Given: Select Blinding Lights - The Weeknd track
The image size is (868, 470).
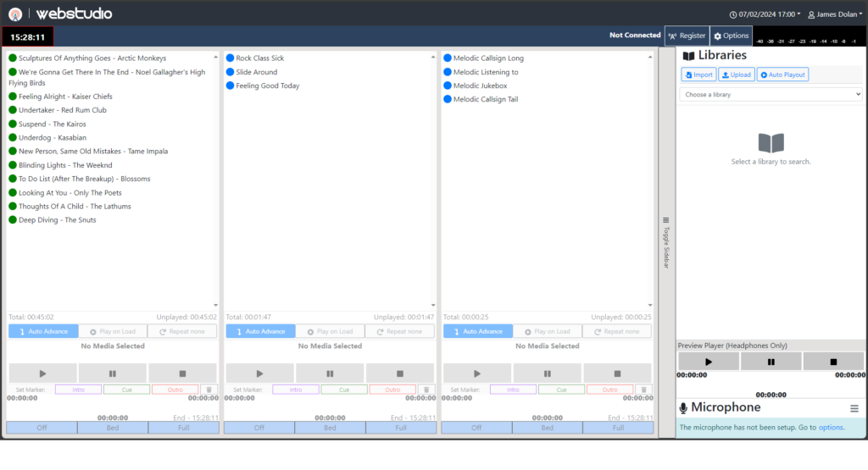Looking at the screenshot, I should pyautogui.click(x=65, y=165).
